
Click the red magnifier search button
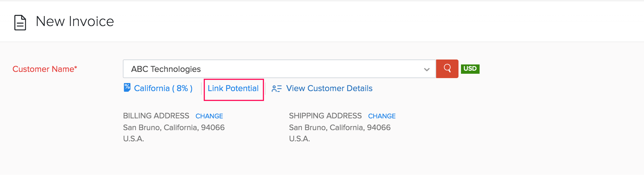point(447,68)
